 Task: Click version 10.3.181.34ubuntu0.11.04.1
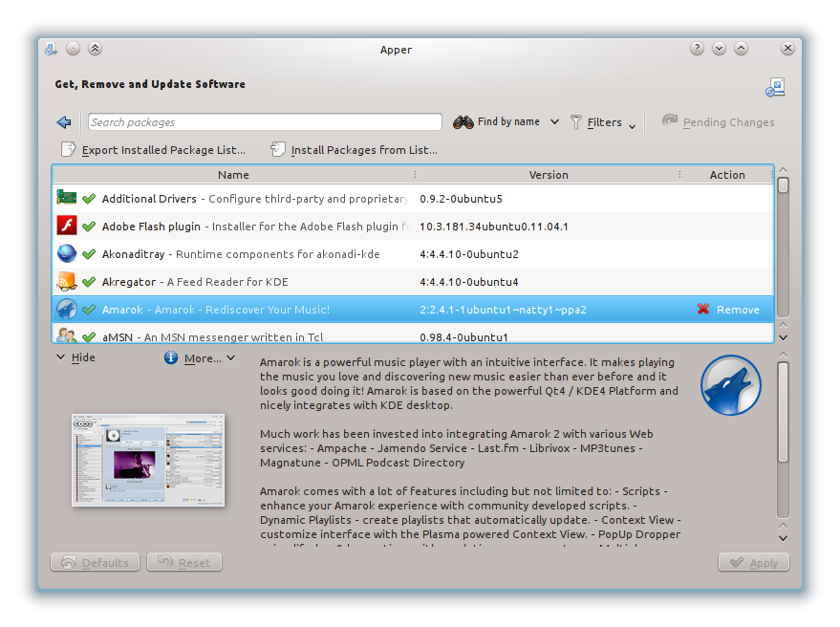[493, 227]
